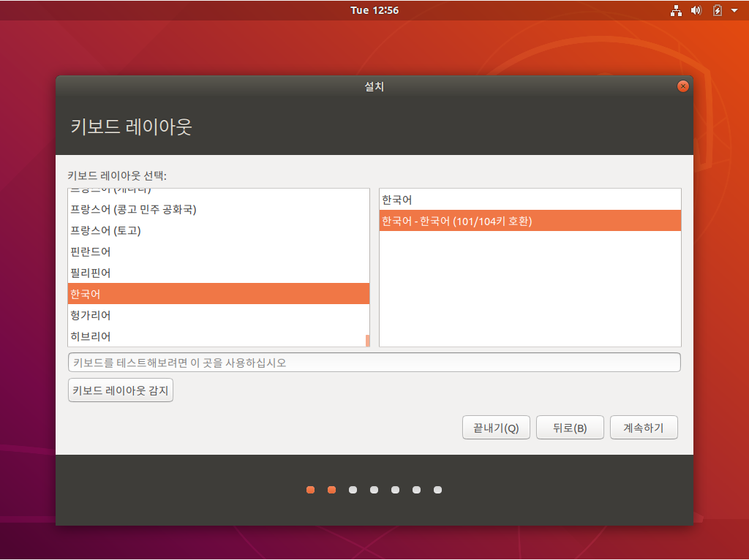This screenshot has width=749, height=560.
Task: Select 프랑스어 (토고) in the language list
Action: click(x=219, y=230)
